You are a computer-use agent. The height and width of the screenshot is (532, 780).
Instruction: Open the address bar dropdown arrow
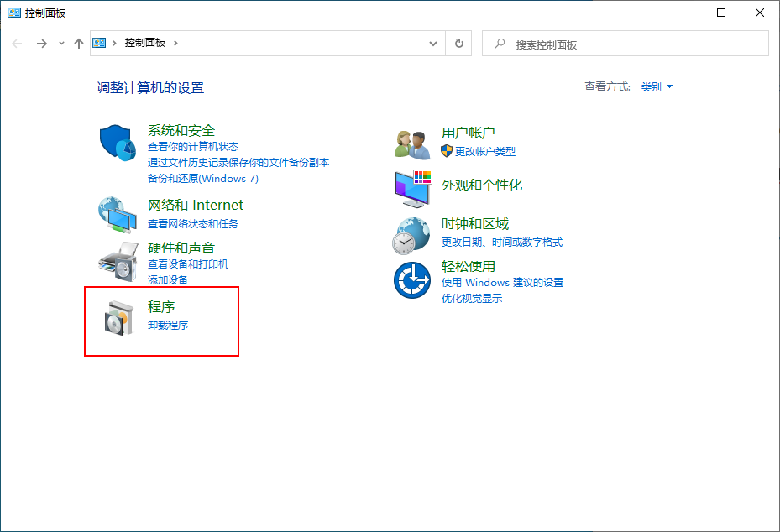coord(432,43)
